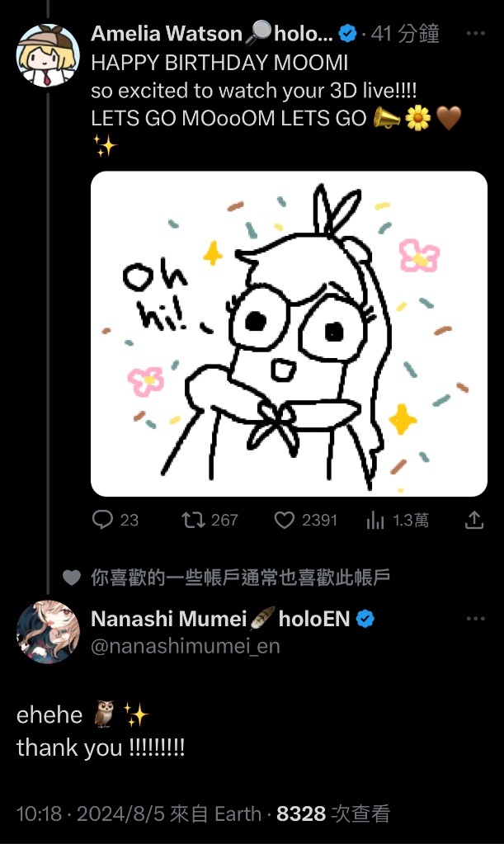504x844 pixels.
Task: Tap the 8328 次查看 view count
Action: pyautogui.click(x=333, y=813)
